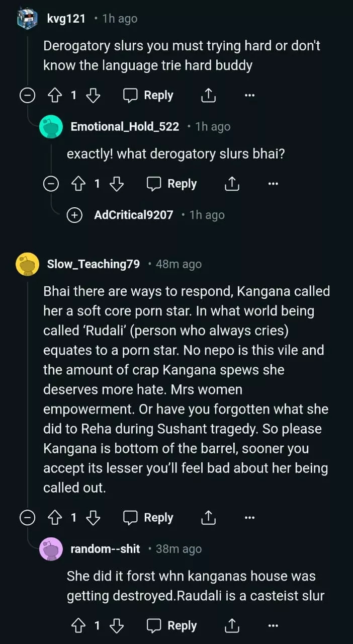The width and height of the screenshot is (353, 644).
Task: Open more options on random--shit's comment
Action: [273, 626]
